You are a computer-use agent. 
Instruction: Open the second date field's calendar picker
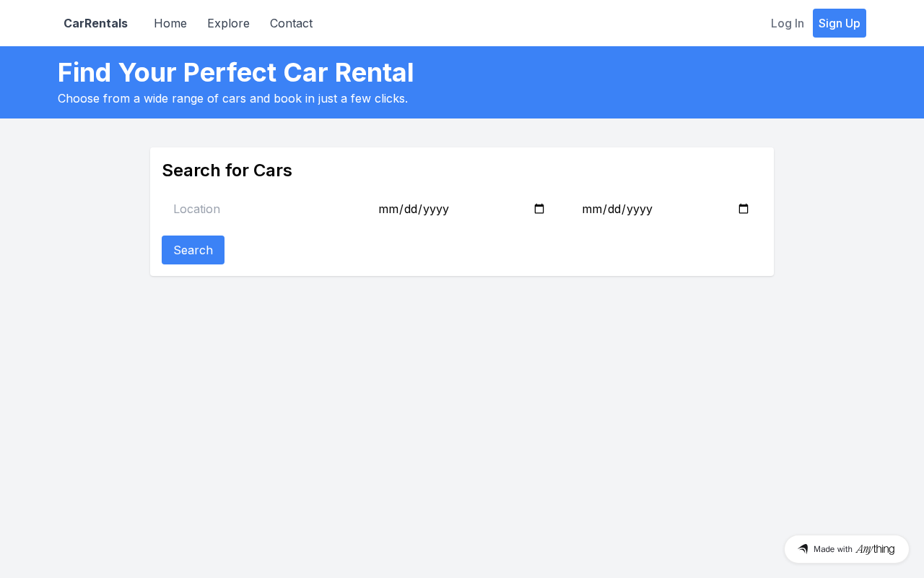pyautogui.click(x=744, y=209)
